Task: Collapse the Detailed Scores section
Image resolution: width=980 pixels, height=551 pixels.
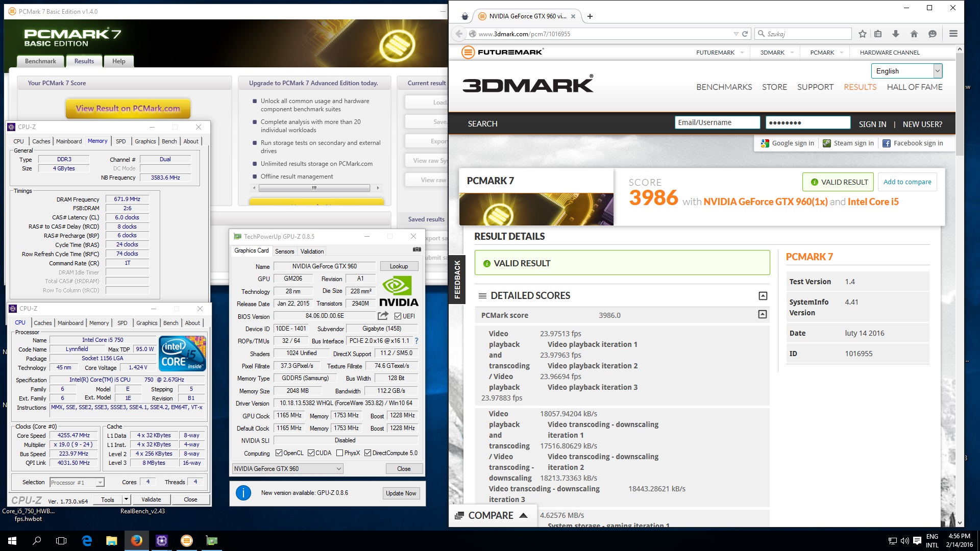Action: pyautogui.click(x=763, y=296)
